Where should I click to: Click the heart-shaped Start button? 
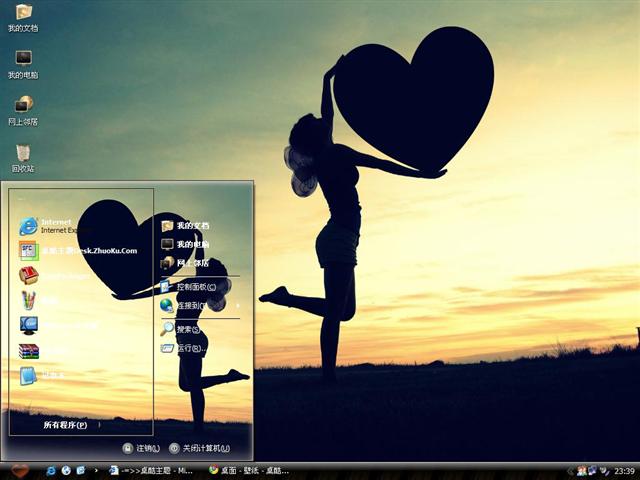[19, 469]
